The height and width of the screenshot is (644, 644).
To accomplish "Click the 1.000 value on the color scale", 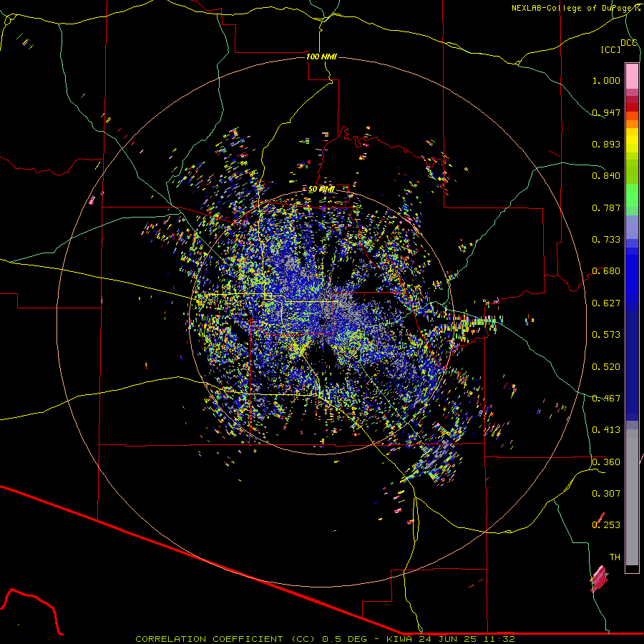I will click(x=606, y=80).
